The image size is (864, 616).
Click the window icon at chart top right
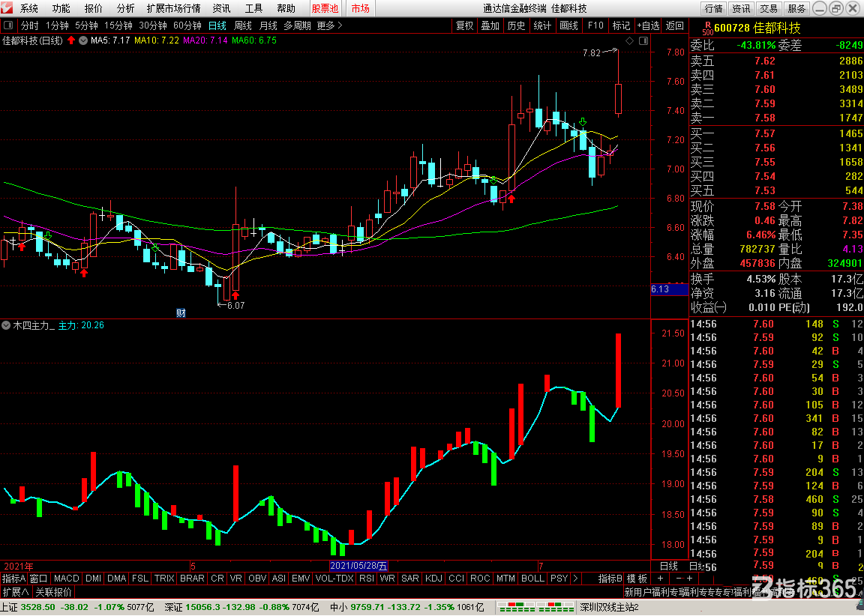(x=643, y=40)
